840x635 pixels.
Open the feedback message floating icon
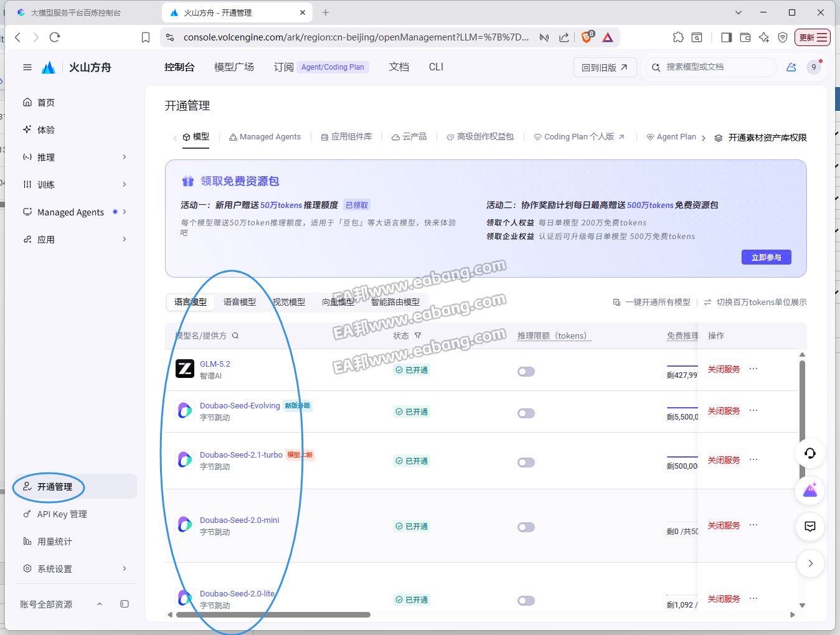(810, 527)
